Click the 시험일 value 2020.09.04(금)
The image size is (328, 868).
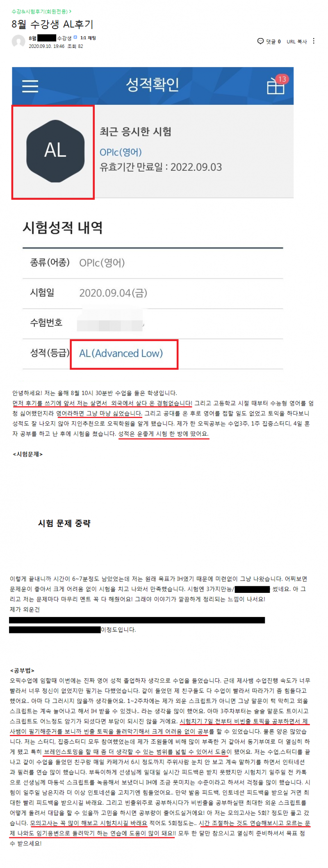point(113,293)
